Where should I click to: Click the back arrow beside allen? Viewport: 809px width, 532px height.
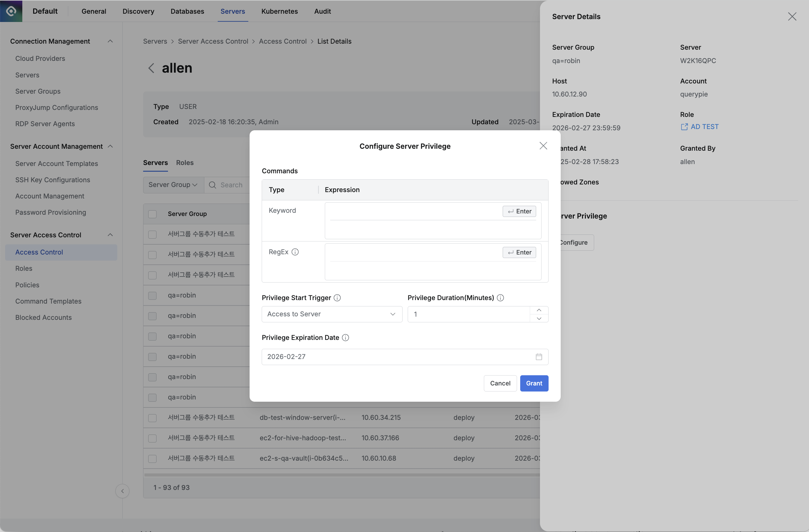(x=151, y=68)
